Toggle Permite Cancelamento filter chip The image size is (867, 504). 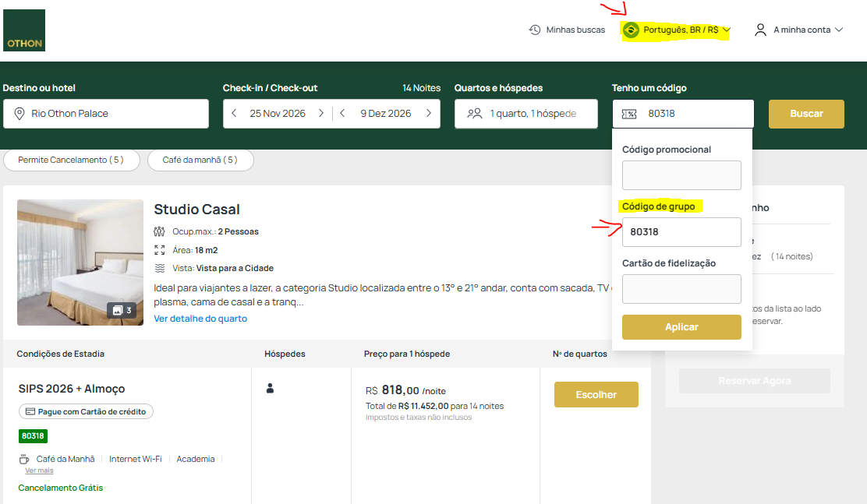coord(71,160)
